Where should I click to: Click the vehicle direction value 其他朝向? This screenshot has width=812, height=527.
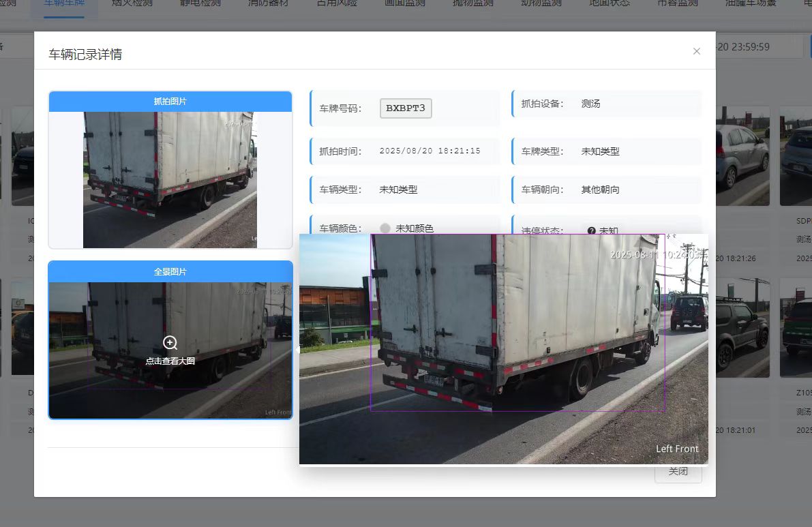[600, 190]
